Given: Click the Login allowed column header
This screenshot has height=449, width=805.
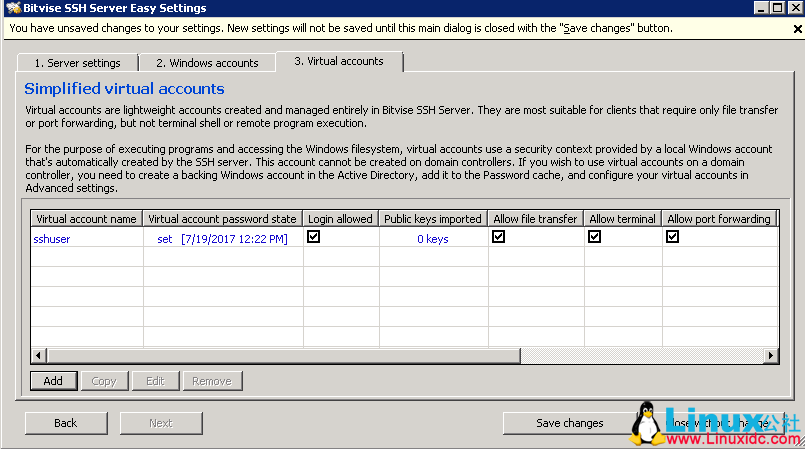Looking at the screenshot, I should (340, 219).
